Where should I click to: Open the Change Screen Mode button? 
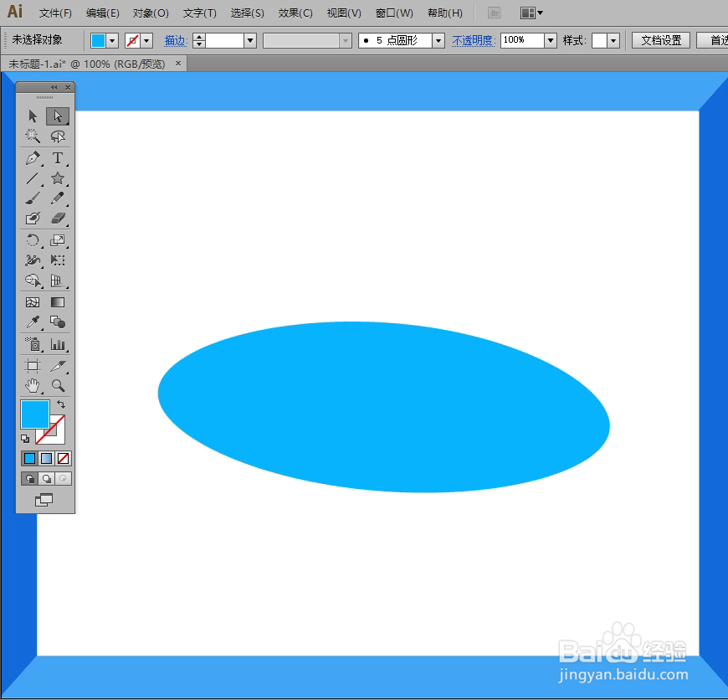tap(44, 500)
